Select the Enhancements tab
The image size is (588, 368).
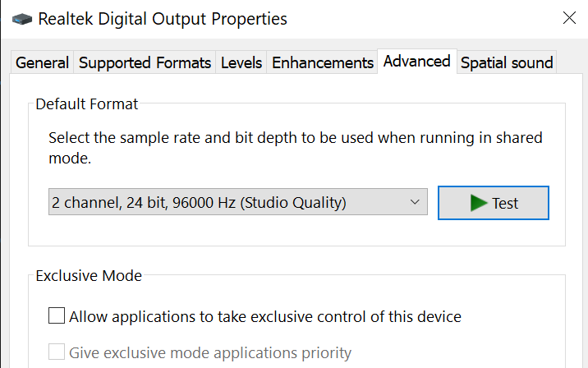323,62
